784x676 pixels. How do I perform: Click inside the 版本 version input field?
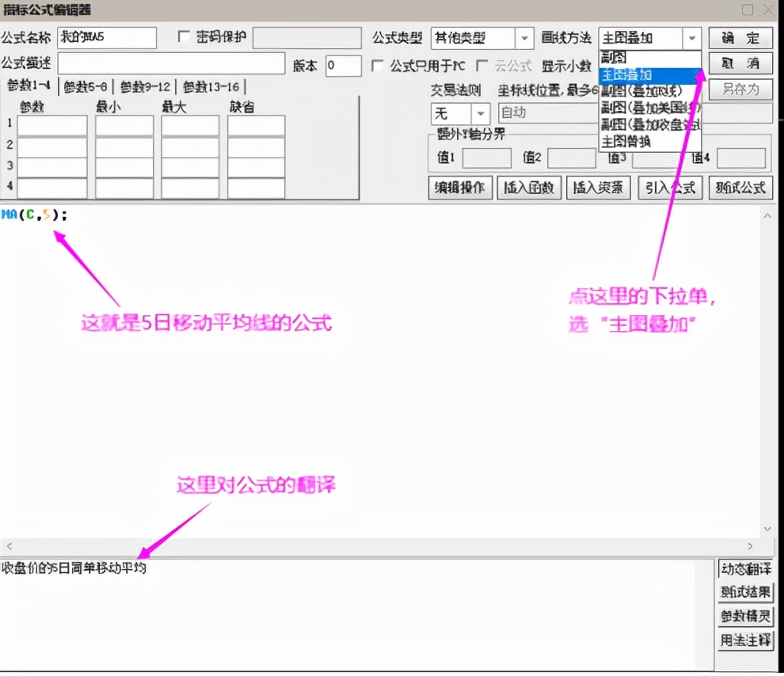coord(344,66)
